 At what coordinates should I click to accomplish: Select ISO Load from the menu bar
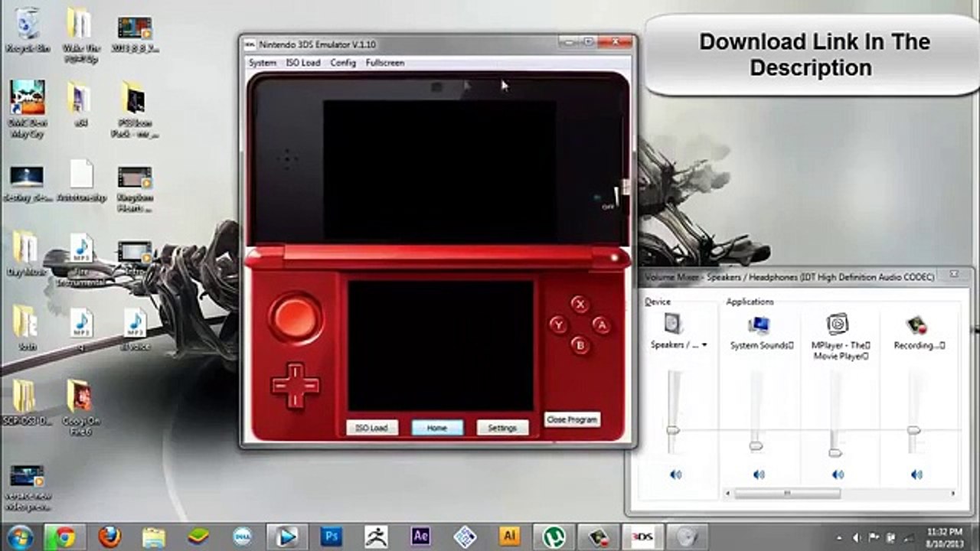(x=303, y=63)
